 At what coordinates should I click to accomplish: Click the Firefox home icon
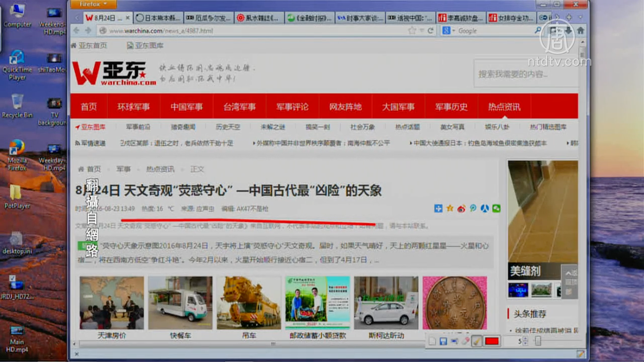pos(580,31)
